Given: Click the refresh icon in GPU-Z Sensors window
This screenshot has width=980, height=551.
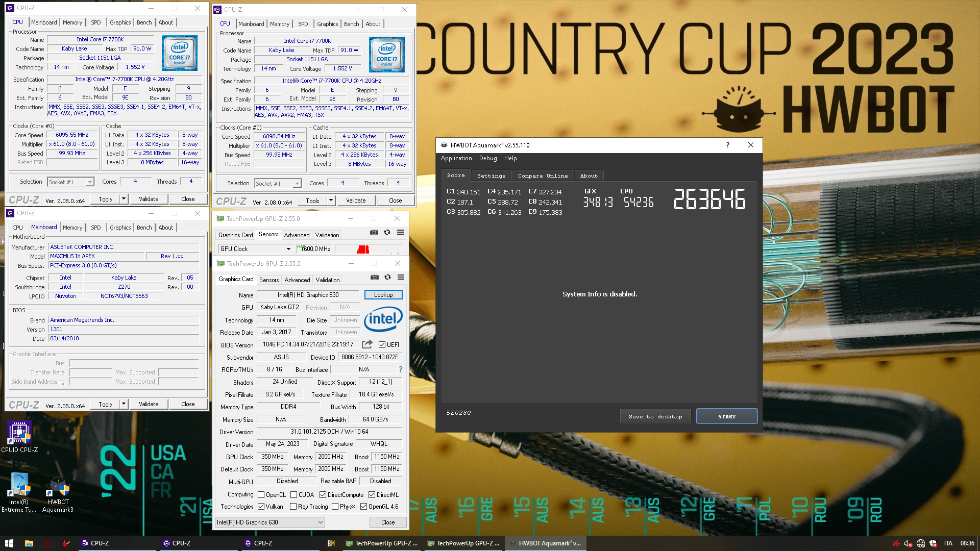Looking at the screenshot, I should tap(387, 232).
